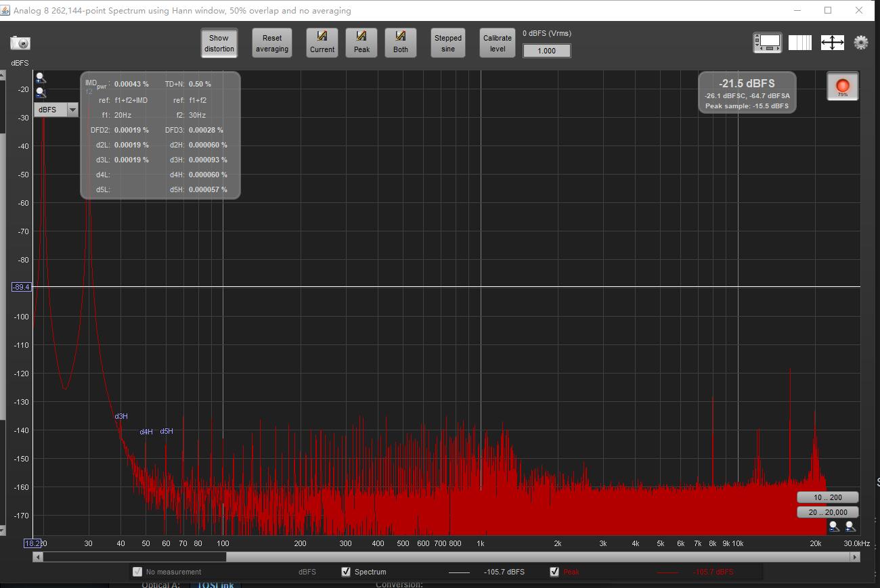Screen dimensions: 880x588
Task: Click the IMD 0.00043 % value
Action: coord(131,84)
